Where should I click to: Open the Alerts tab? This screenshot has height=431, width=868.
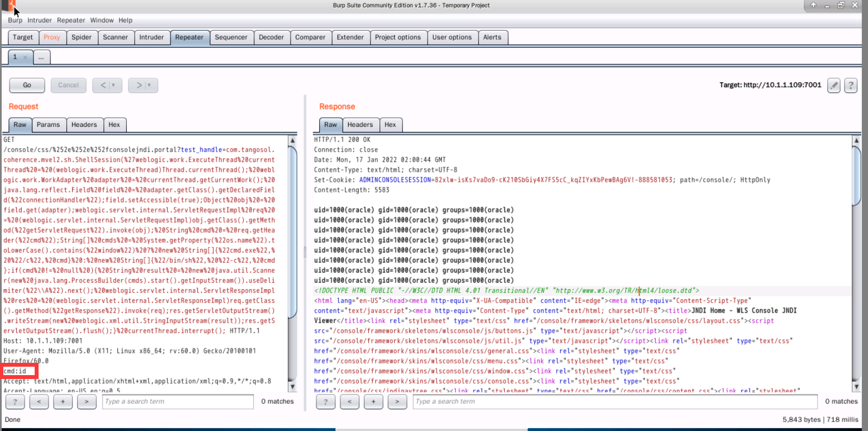(492, 37)
